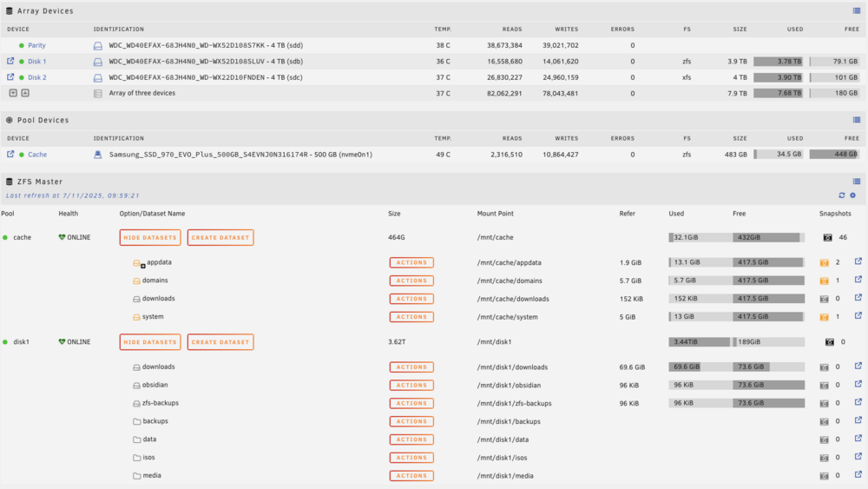Browse /mnt/disk1/obsidian via external link icon
Image resolution: width=868 pixels, height=489 pixels.
click(x=858, y=384)
